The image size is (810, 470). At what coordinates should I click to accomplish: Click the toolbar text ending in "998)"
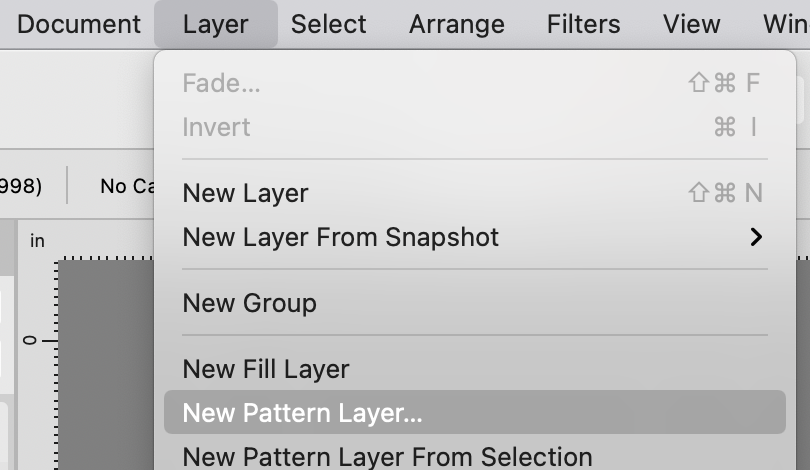20,186
